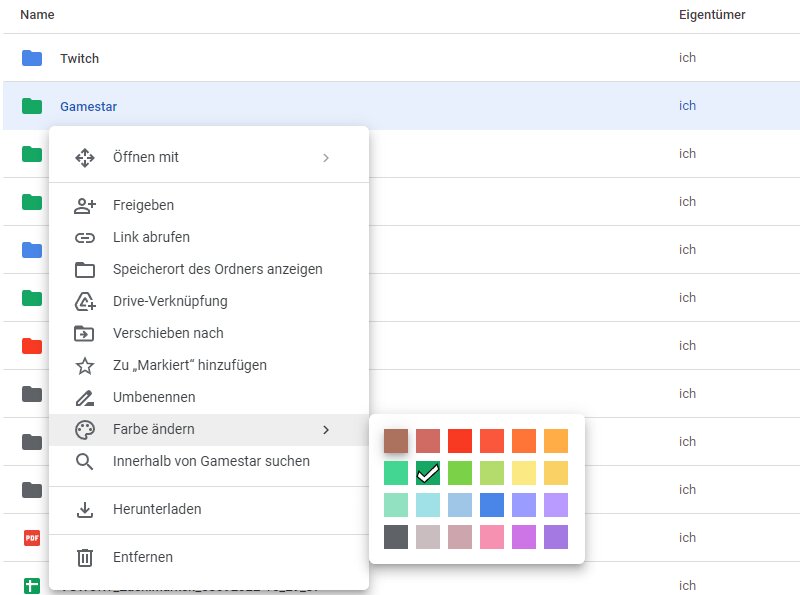Click the star icon to mark folder
This screenshot has width=800, height=595.
[x=85, y=365]
